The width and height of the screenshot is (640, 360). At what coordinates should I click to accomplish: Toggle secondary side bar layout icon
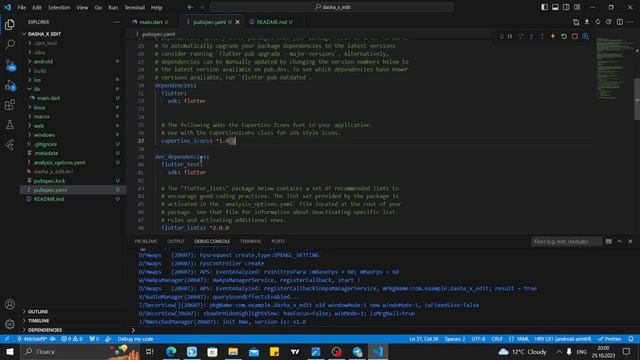pos(566,7)
